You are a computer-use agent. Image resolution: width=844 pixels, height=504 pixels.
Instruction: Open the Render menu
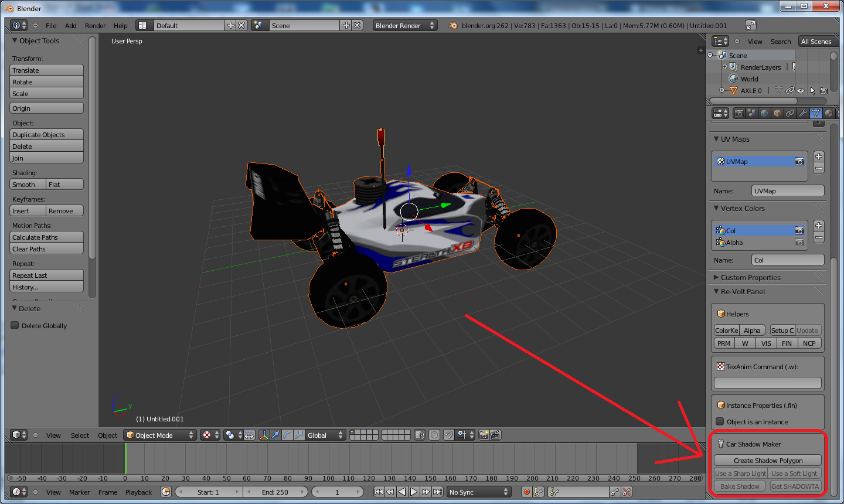tap(96, 25)
